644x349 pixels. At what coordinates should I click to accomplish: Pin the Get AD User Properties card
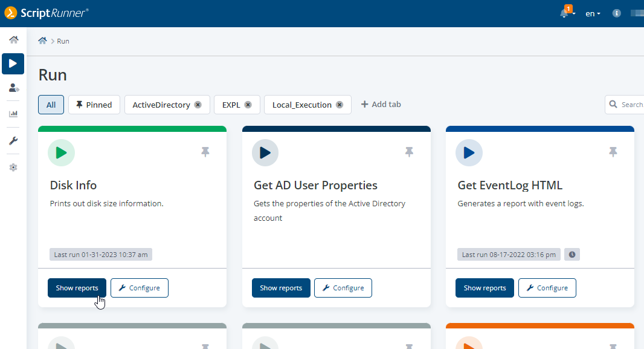[x=409, y=152]
